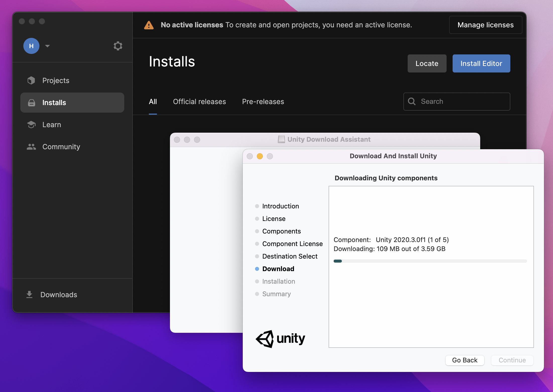The image size is (553, 392).
Task: Click the Learn graduation cap icon
Action: pyautogui.click(x=31, y=125)
